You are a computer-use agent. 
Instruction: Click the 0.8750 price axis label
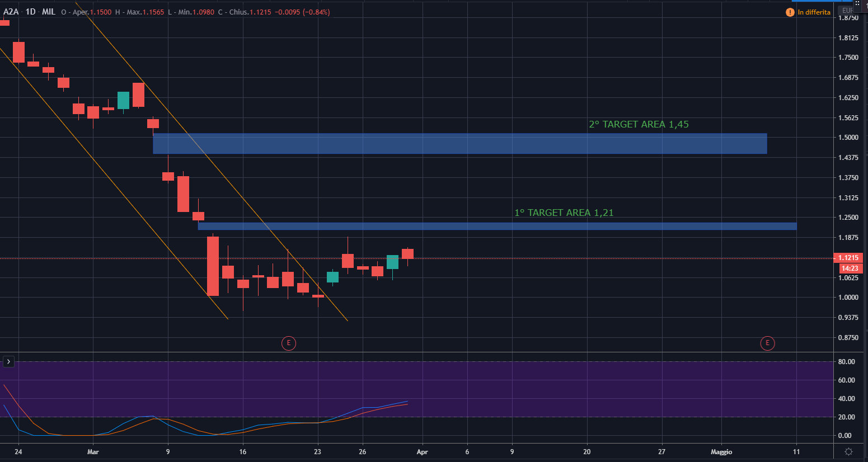tap(848, 337)
